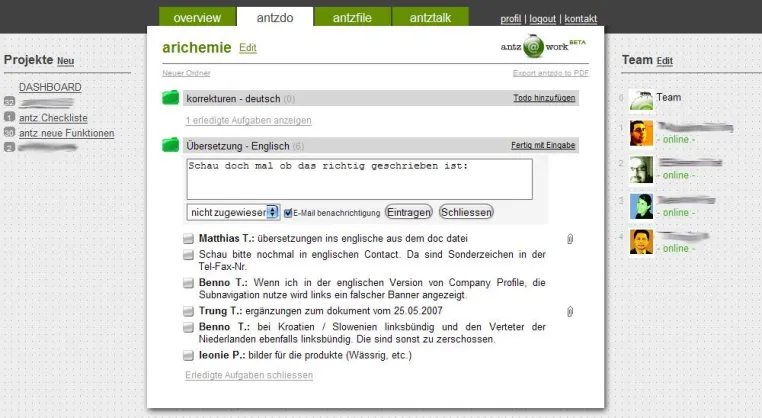Add a todo with Todo hinzufügen

544,98
